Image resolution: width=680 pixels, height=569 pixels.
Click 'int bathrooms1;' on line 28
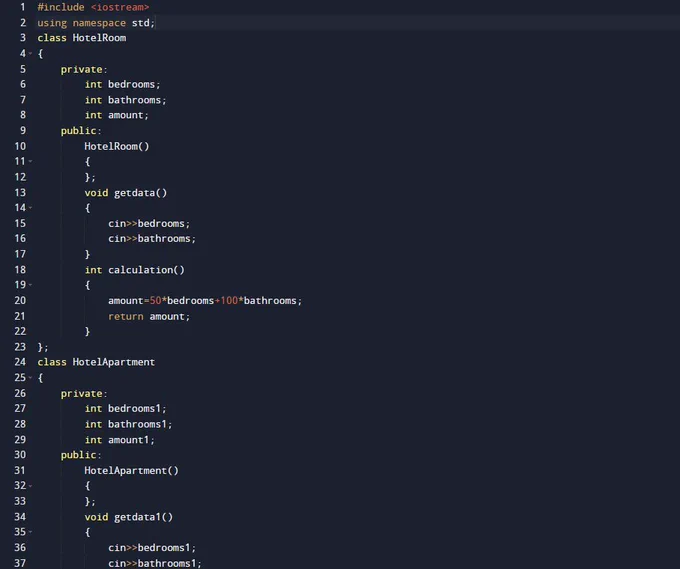click(x=128, y=425)
